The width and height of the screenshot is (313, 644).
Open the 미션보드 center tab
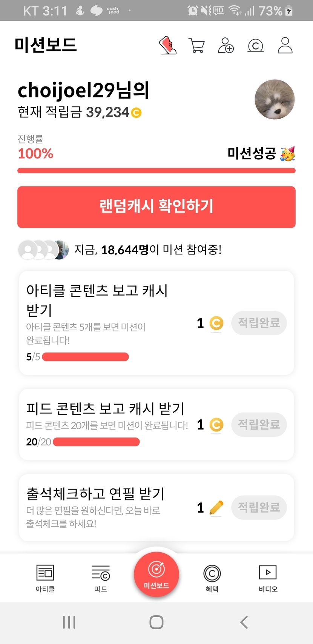pyautogui.click(x=156, y=573)
